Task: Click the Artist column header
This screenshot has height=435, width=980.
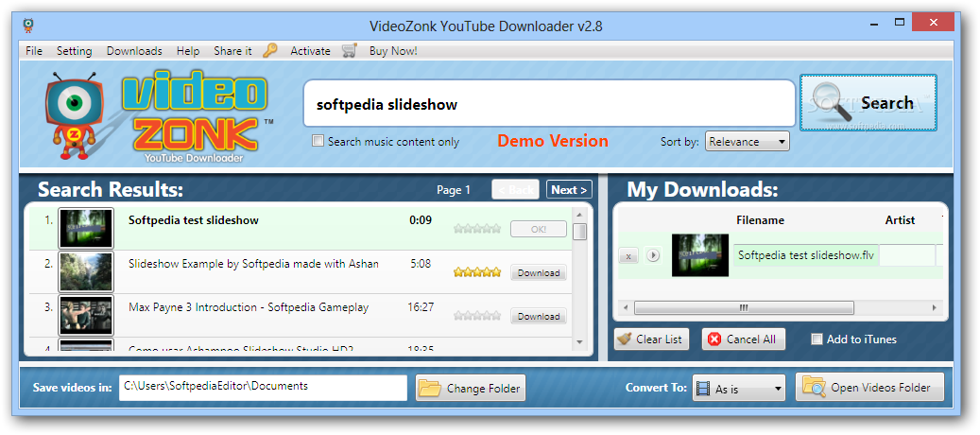Action: tap(900, 220)
